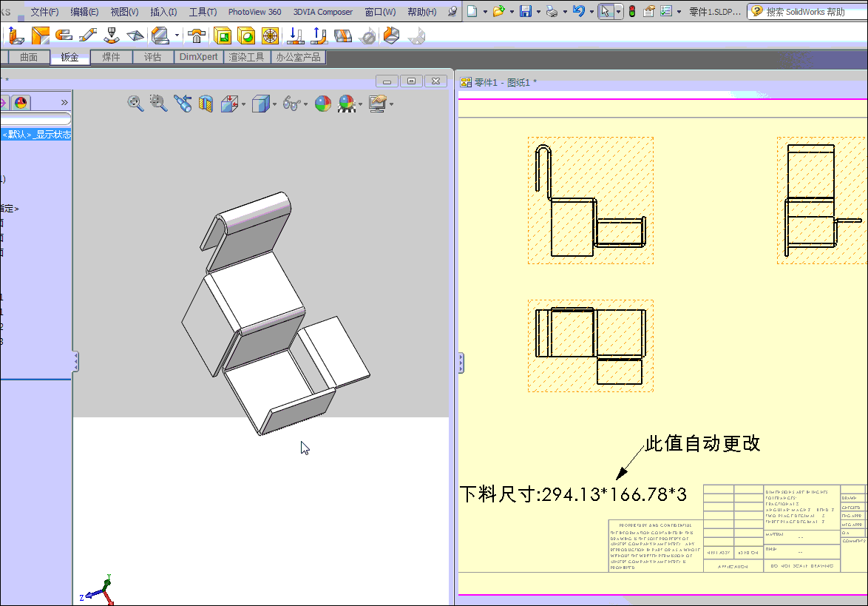Click the SolidWorks help search field
This screenshot has height=606, width=868.
(807, 12)
